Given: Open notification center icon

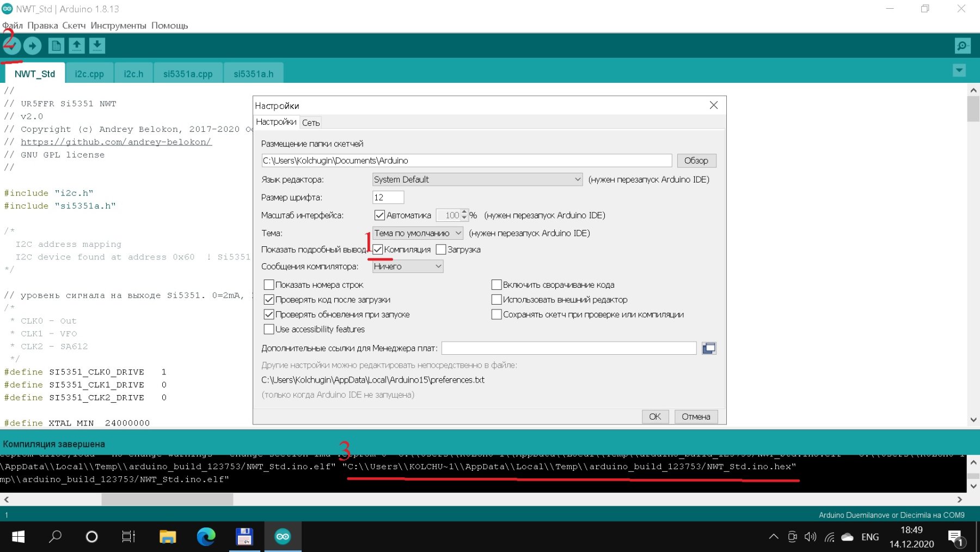Looking at the screenshot, I should click(957, 538).
